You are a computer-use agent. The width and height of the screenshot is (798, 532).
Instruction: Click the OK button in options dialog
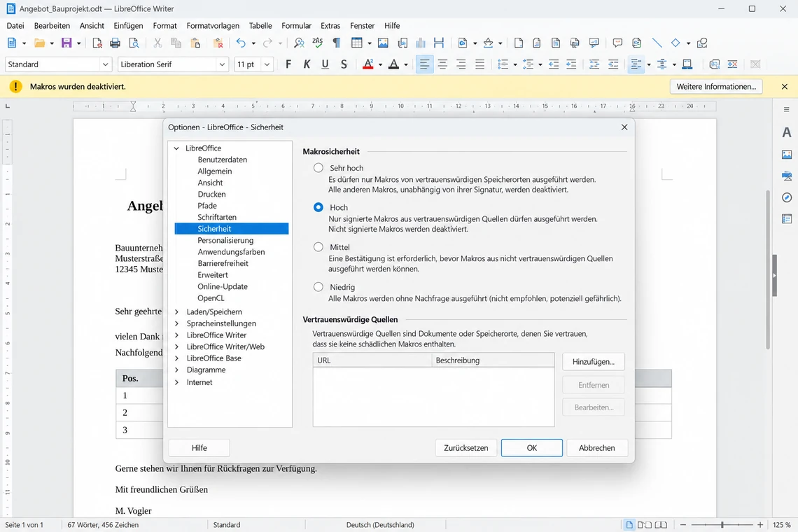click(x=532, y=448)
